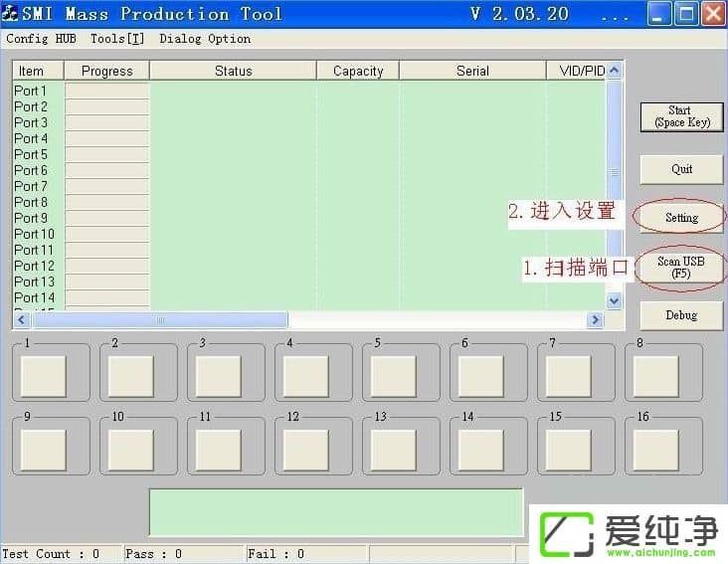Click port slot box 8
Image resolution: width=728 pixels, height=564 pixels.
[x=656, y=376]
